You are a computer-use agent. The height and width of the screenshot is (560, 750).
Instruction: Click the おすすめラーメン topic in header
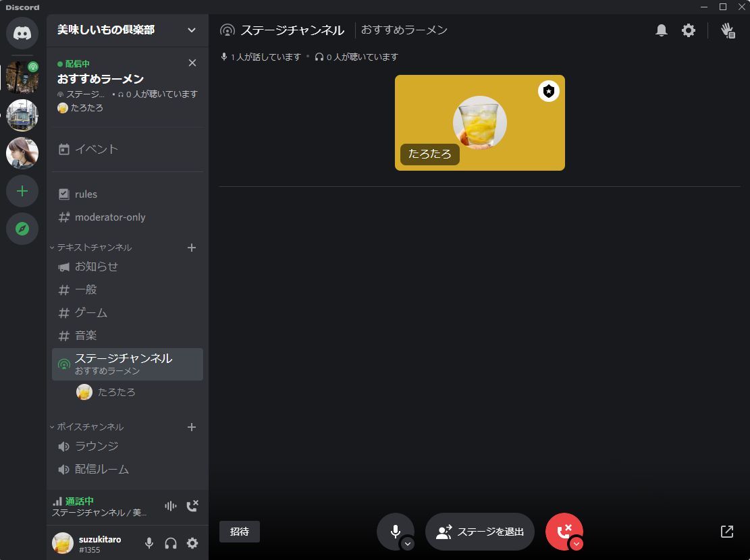tap(404, 30)
